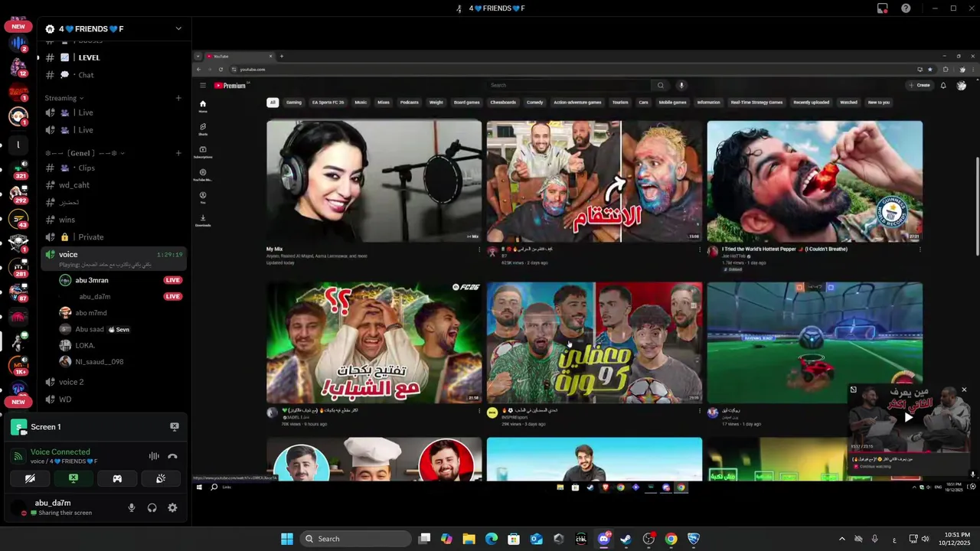Open User Settings gear icon
The height and width of the screenshot is (551, 980).
pos(173,507)
